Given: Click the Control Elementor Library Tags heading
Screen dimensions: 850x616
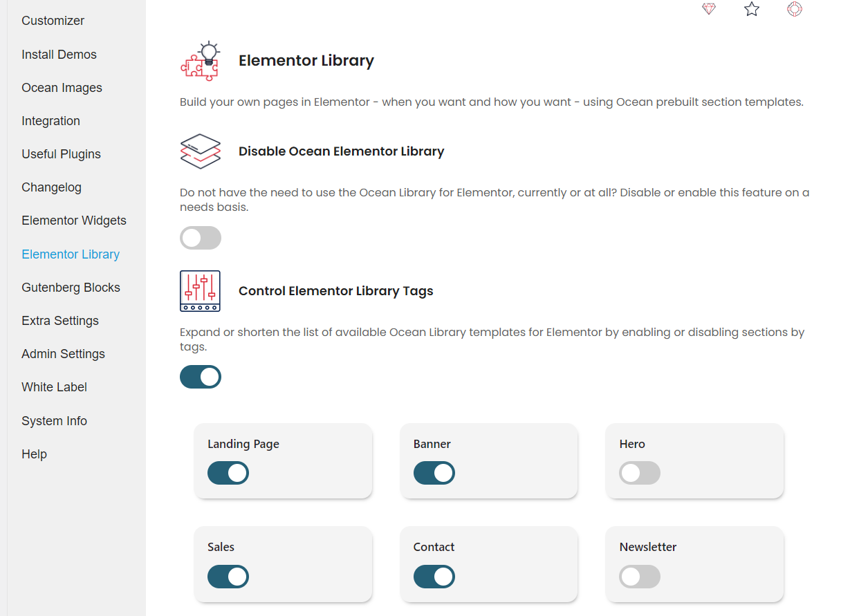Looking at the screenshot, I should [336, 291].
